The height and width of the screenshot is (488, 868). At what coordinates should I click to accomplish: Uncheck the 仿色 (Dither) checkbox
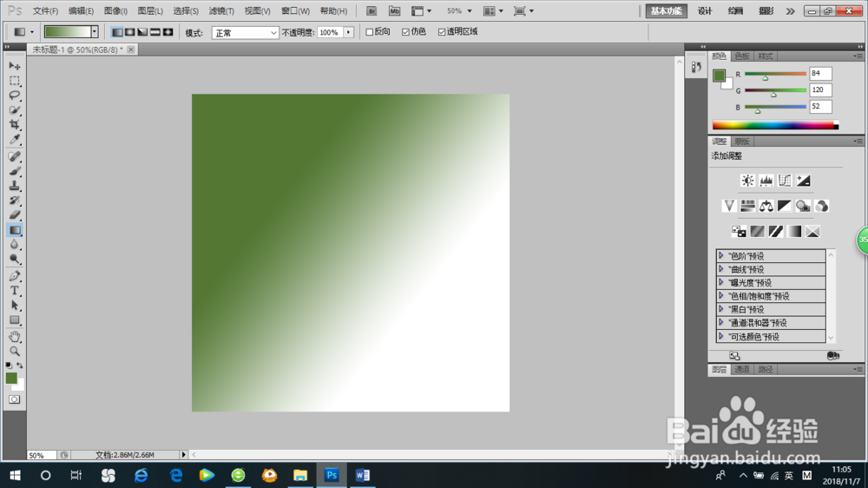click(x=405, y=32)
